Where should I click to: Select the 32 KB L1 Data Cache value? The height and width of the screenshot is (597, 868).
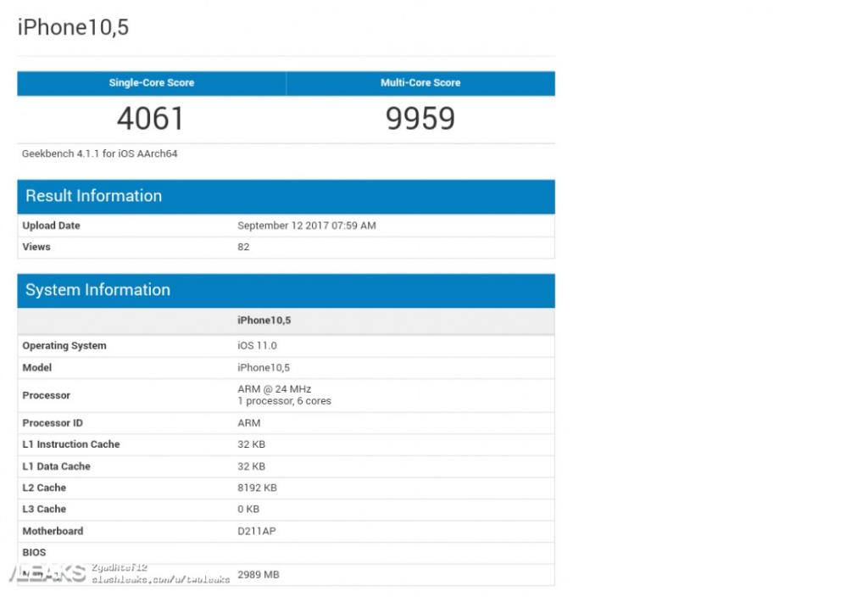pyautogui.click(x=251, y=466)
